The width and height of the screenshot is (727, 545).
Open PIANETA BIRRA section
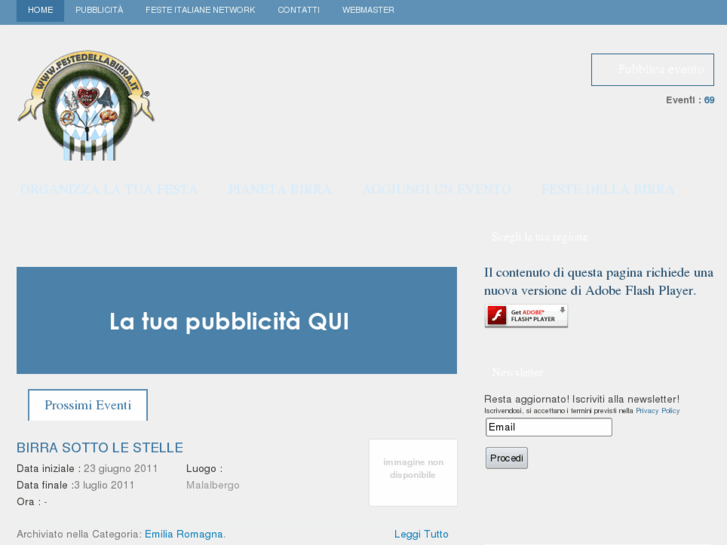(x=280, y=189)
